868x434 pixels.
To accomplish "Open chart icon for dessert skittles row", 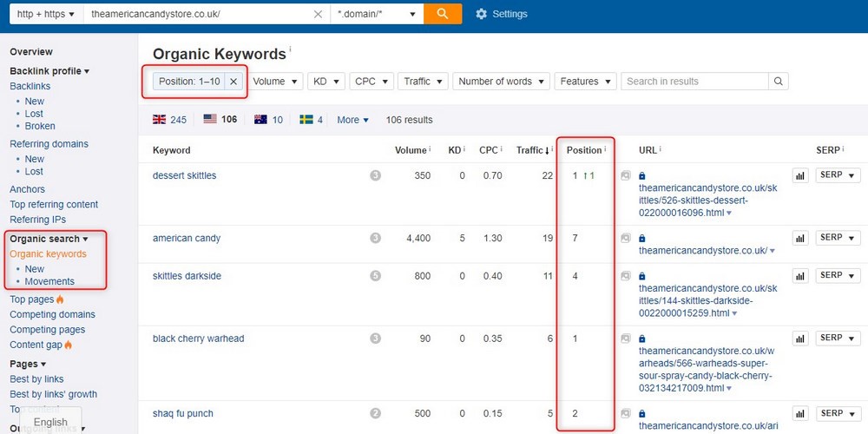I will tap(799, 175).
